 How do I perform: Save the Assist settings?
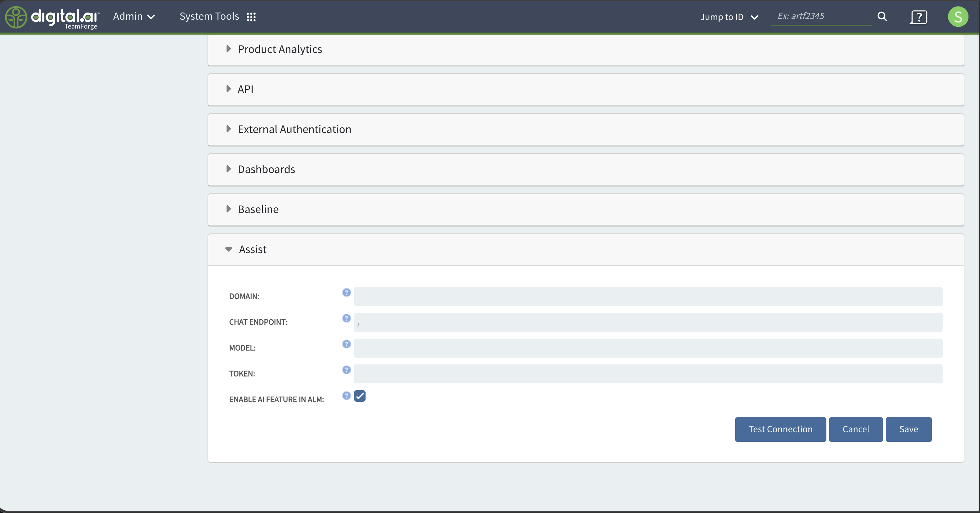(x=908, y=429)
